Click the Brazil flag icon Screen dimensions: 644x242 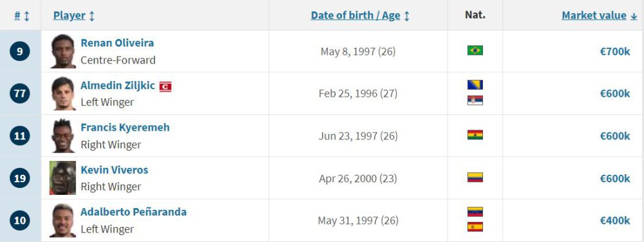click(475, 50)
